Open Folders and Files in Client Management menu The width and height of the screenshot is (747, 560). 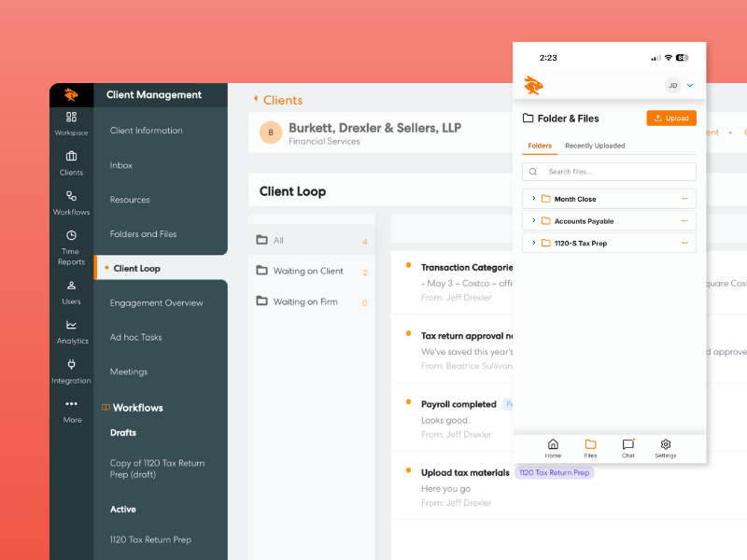tap(143, 234)
